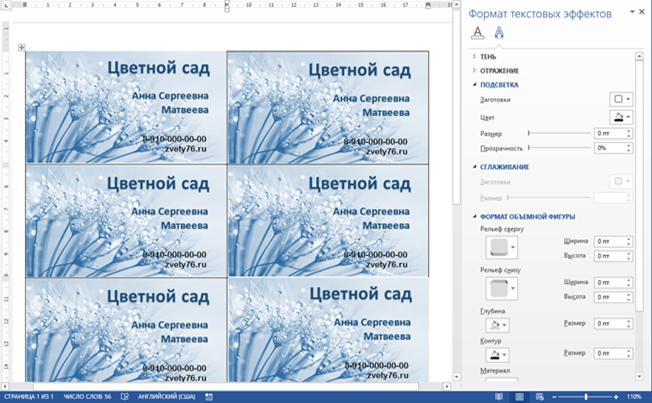
Task: Select the Text Effects tab icon
Action: [x=499, y=33]
